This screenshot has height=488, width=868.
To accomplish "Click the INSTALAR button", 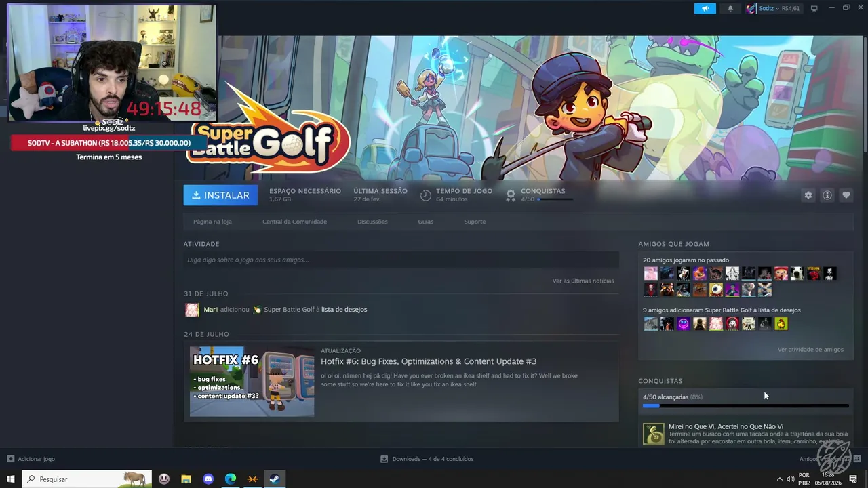I will coord(220,195).
